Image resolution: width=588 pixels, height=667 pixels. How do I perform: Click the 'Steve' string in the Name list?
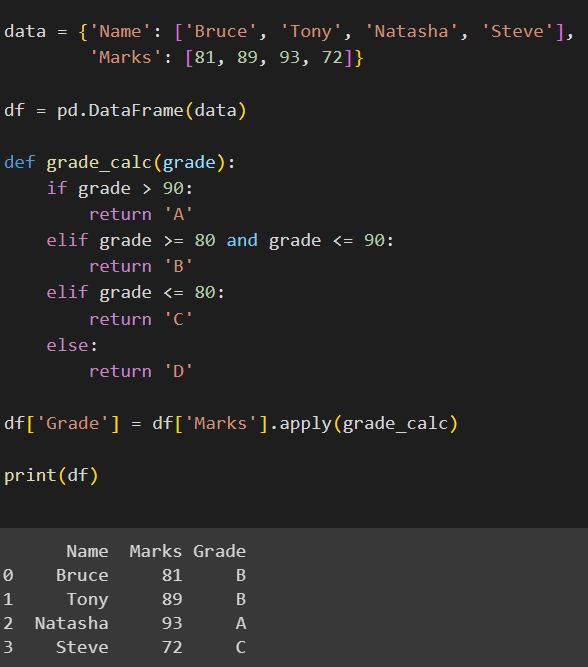517,31
